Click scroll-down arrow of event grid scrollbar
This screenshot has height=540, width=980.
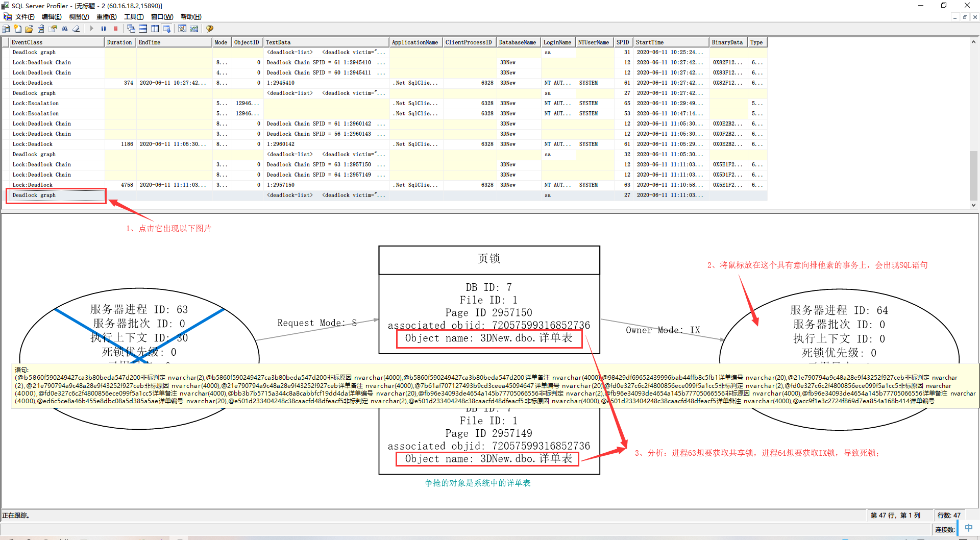pos(973,205)
